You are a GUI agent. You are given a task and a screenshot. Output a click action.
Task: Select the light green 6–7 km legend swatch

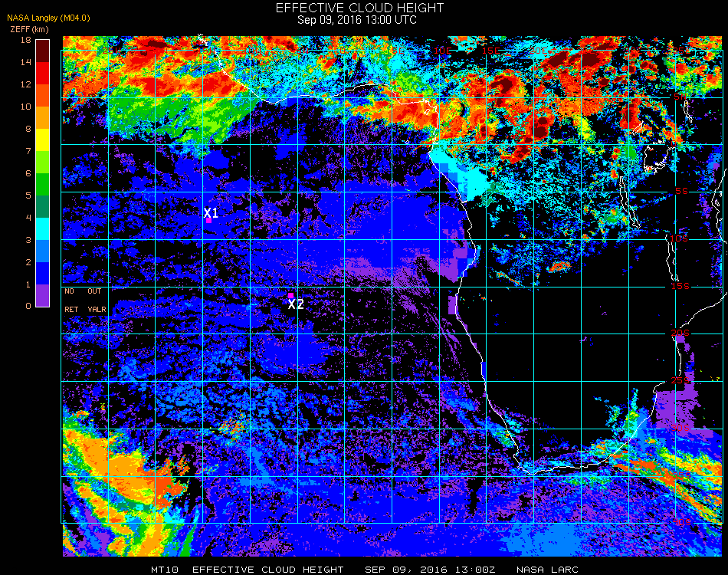[43, 163]
